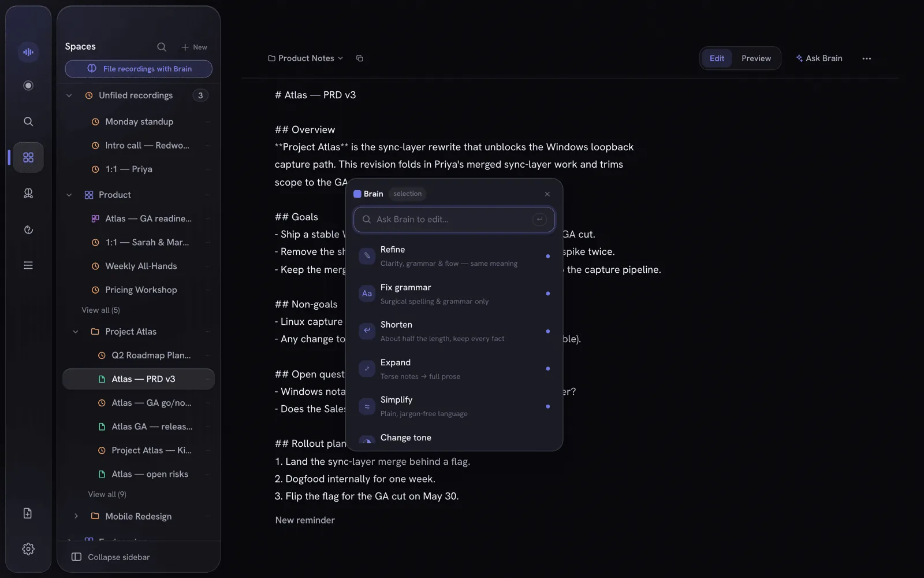
Task: Open the Spaces grid icon in rail
Action: coord(28,157)
